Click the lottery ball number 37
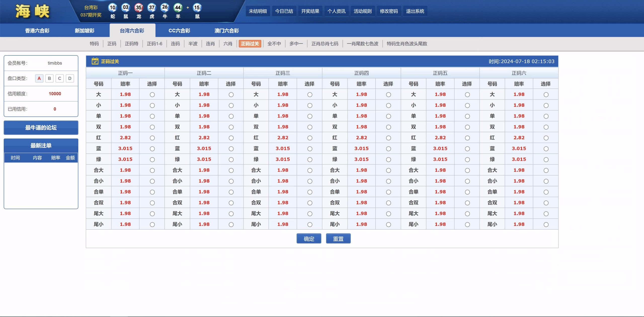 (x=152, y=8)
